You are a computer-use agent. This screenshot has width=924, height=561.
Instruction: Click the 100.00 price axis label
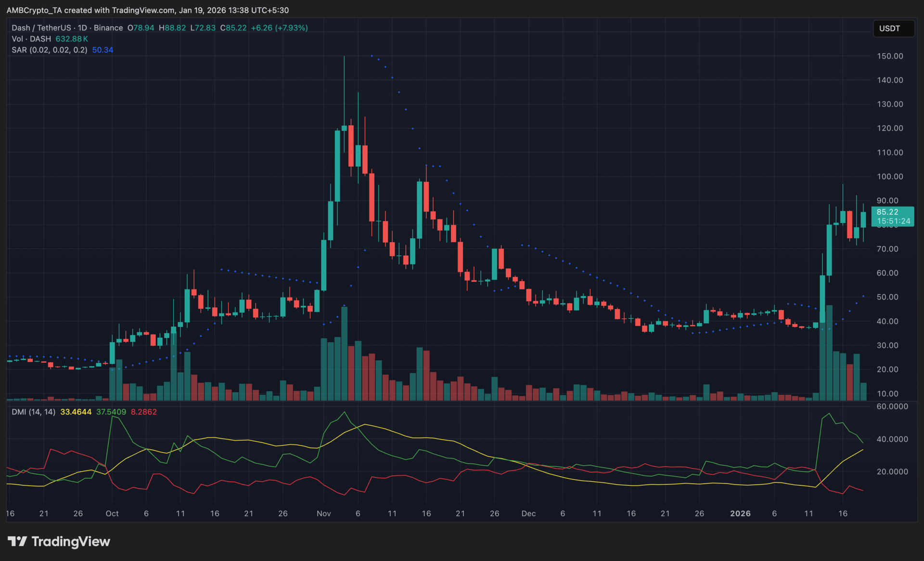[x=889, y=177]
